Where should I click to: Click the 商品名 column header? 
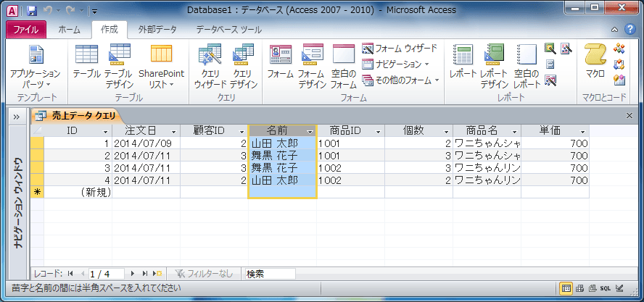click(487, 131)
